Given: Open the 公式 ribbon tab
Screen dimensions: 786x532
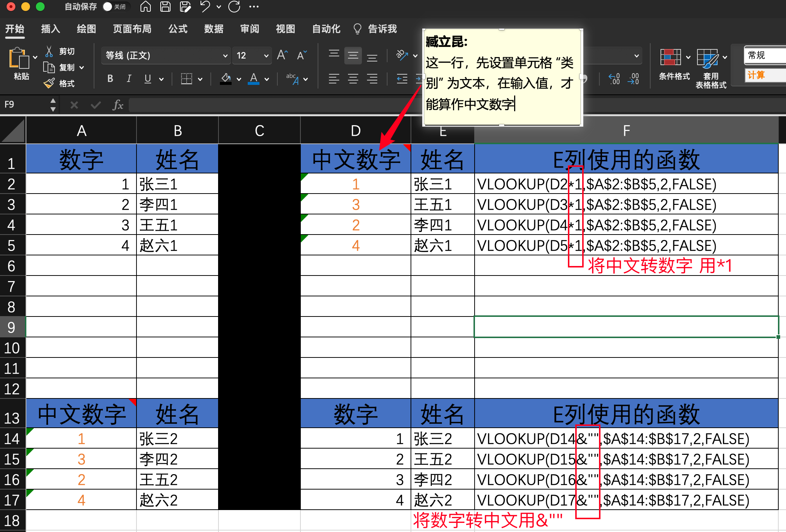Looking at the screenshot, I should 178,29.
